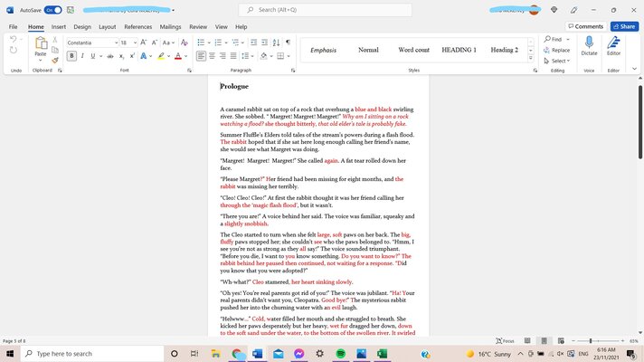Open the File menu
This screenshot has height=362, width=644.
coord(14,27)
